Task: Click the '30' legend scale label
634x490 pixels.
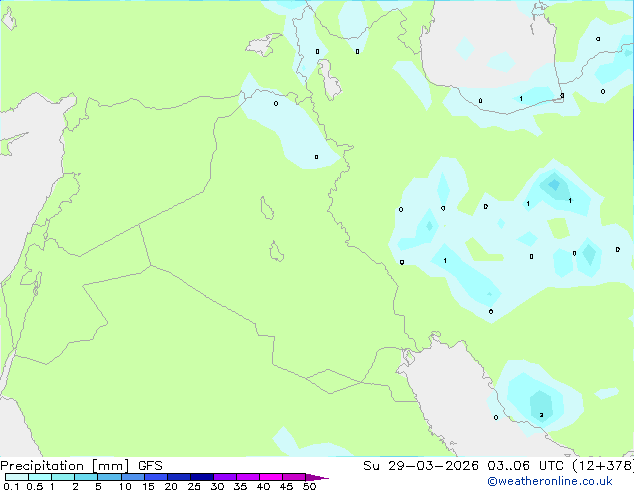Action: click(217, 486)
